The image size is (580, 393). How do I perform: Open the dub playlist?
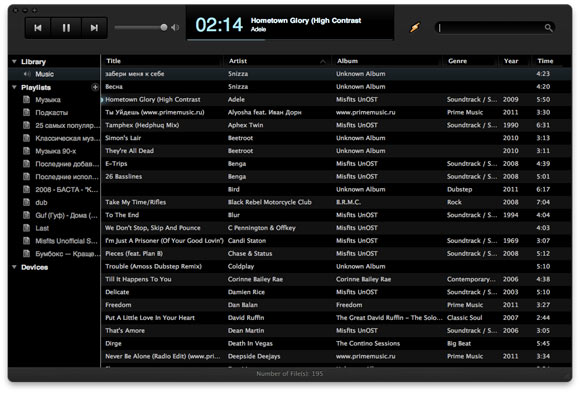pos(54,202)
